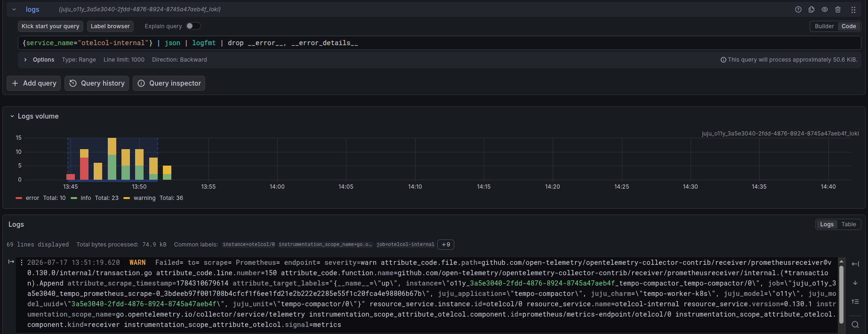
Task: Open Query history
Action: (x=96, y=83)
